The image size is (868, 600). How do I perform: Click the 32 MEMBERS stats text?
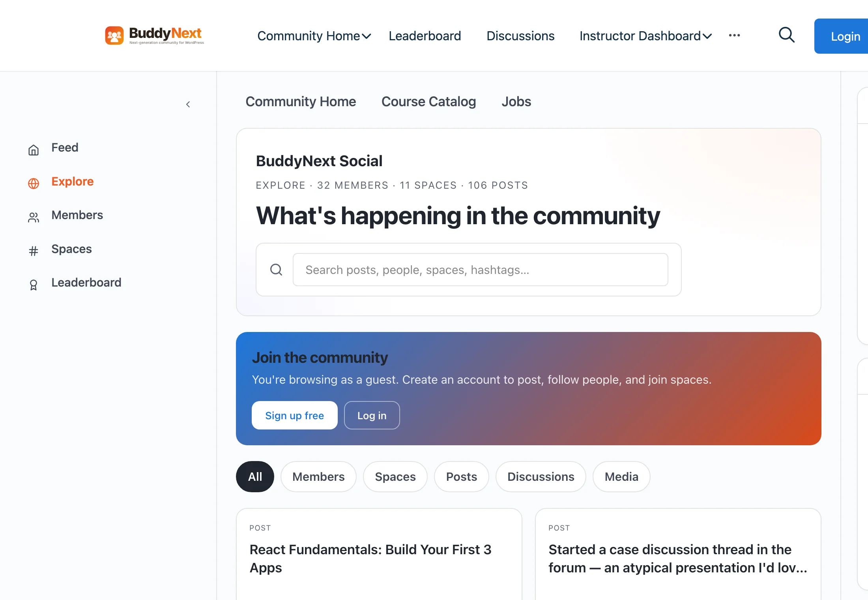pos(353,186)
